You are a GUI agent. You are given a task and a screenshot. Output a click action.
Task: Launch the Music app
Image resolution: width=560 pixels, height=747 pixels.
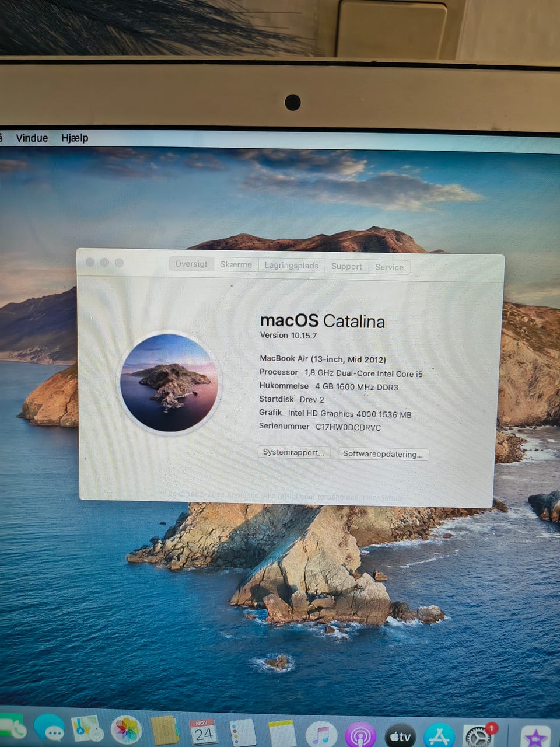click(x=321, y=735)
